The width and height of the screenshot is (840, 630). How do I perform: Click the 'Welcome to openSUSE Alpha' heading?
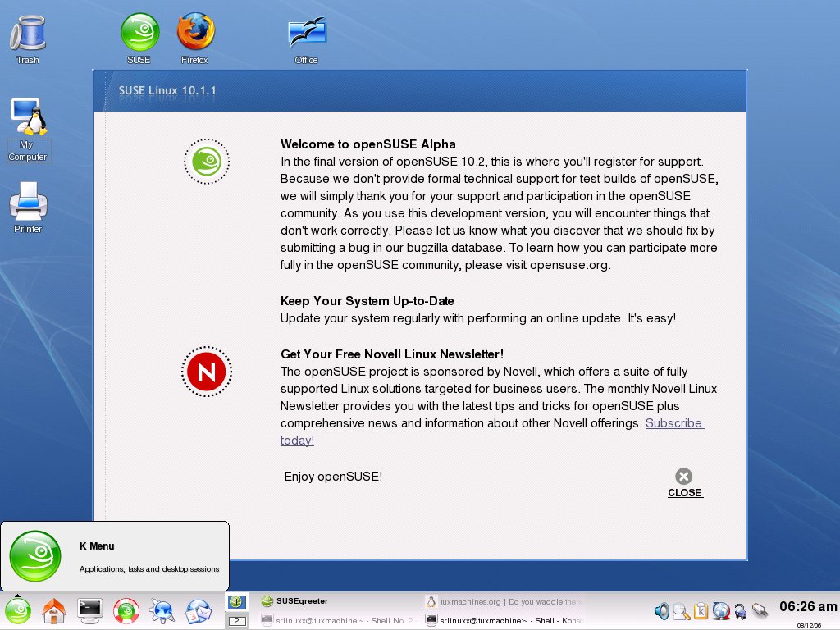[368, 144]
